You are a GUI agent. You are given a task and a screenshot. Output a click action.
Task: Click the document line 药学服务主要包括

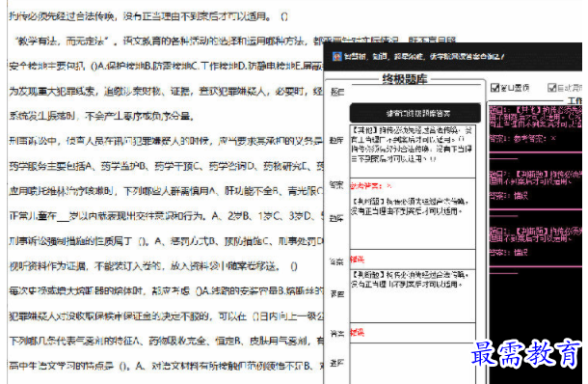click(166, 166)
